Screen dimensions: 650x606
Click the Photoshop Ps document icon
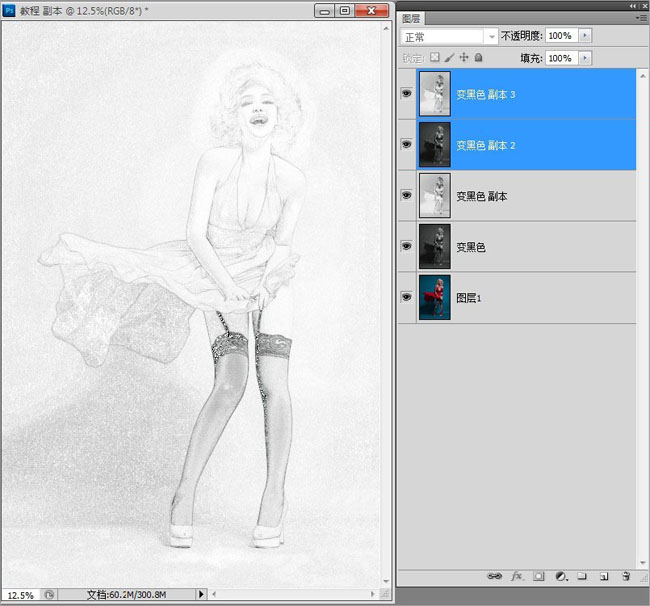click(x=9, y=10)
